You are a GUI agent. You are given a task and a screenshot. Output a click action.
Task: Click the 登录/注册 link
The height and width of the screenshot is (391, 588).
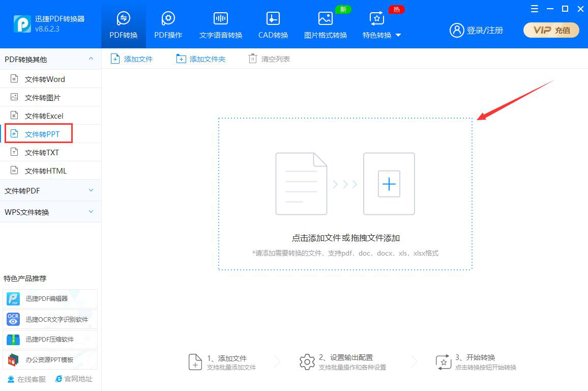coord(485,30)
